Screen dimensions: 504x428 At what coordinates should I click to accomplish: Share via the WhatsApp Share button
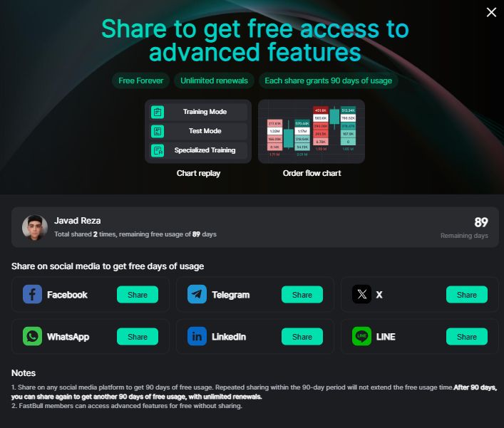138,337
